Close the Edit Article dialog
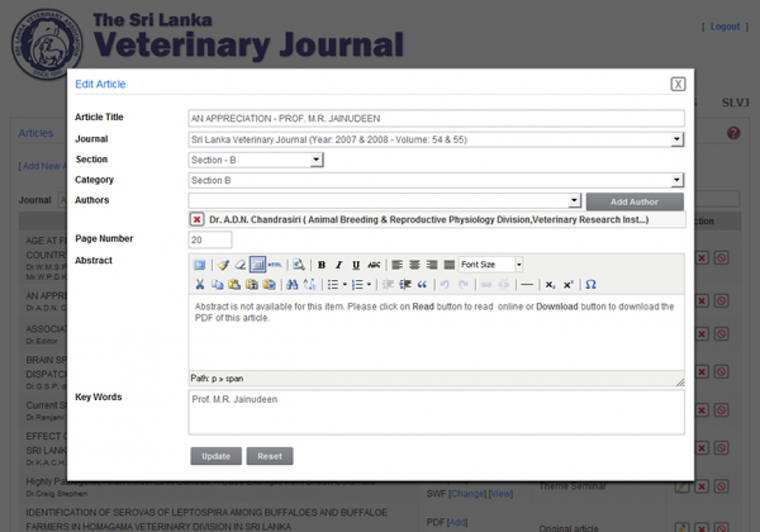The image size is (760, 532). point(677,84)
